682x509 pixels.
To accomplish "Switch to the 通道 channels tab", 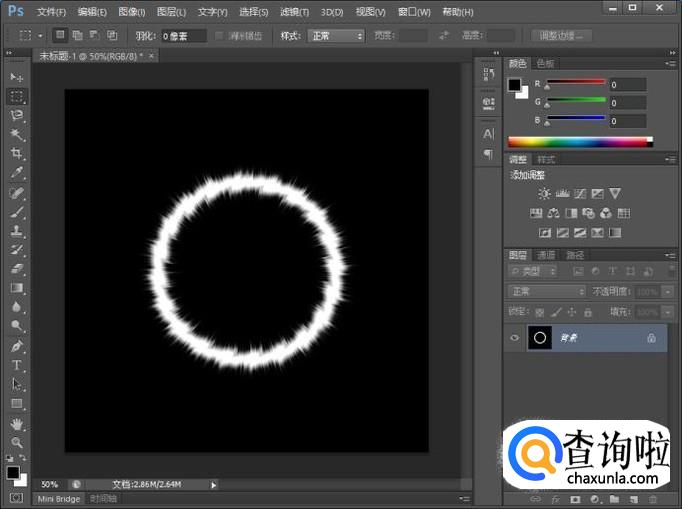I will coord(547,255).
